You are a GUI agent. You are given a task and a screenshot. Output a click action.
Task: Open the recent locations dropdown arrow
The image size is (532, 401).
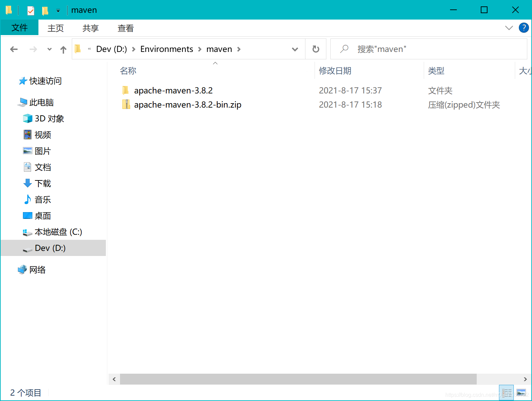(50, 49)
